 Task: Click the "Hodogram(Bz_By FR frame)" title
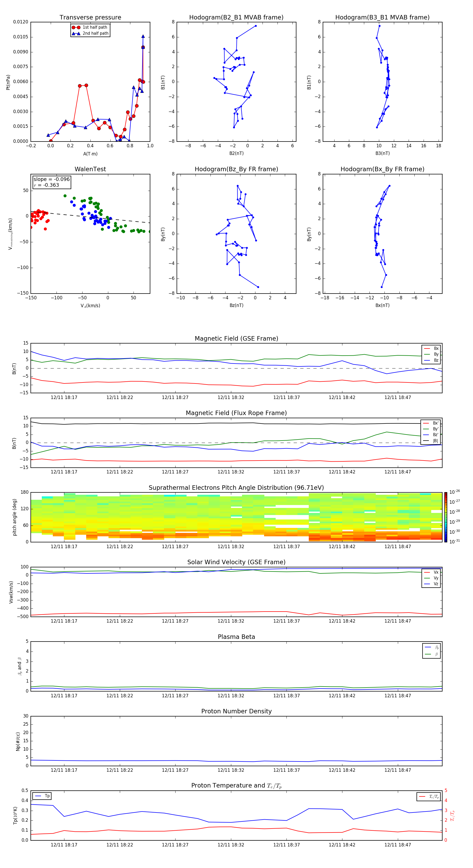pyautogui.click(x=236, y=169)
